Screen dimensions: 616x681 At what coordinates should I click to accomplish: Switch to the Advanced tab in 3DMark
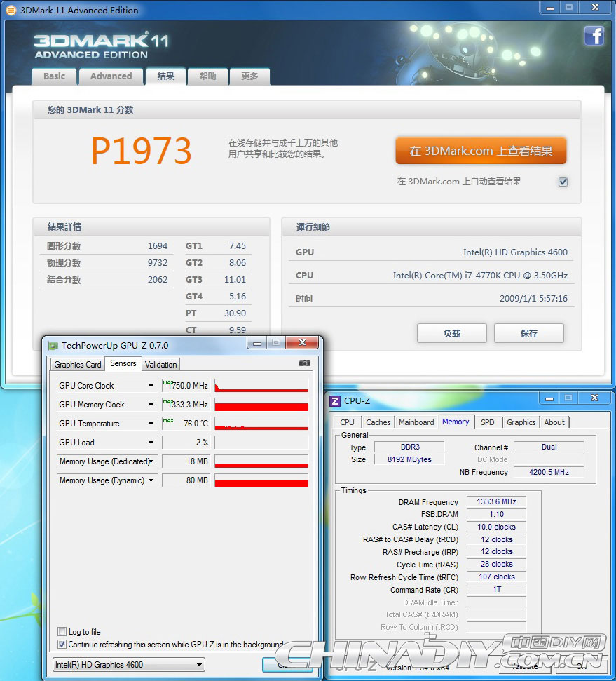click(x=111, y=76)
